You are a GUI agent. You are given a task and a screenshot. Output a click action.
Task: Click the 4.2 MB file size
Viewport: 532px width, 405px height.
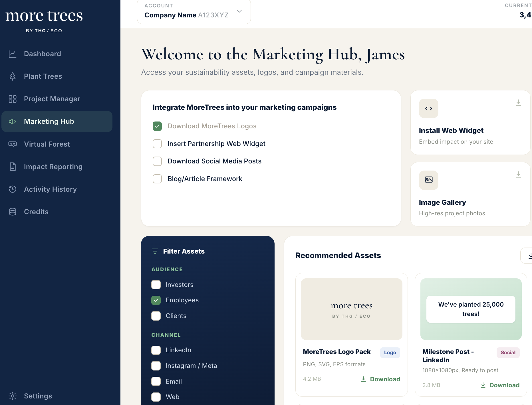point(312,379)
